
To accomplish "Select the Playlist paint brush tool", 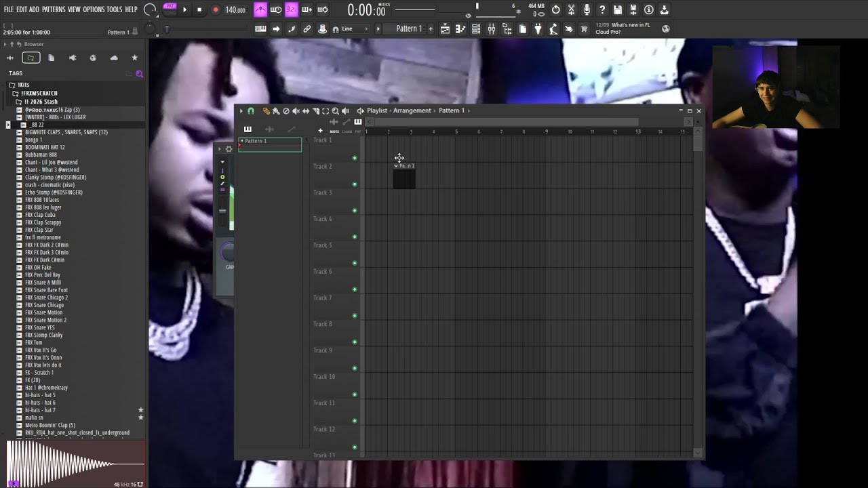I will pos(276,110).
